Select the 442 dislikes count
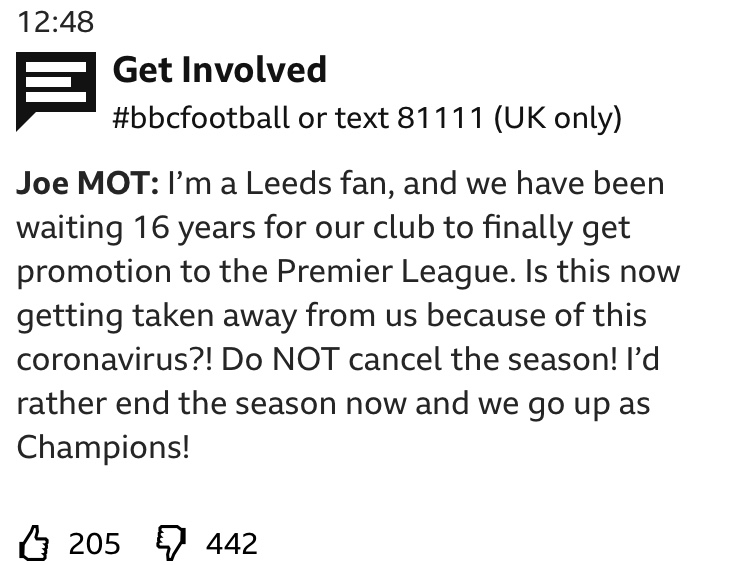750x565 pixels. tap(232, 544)
